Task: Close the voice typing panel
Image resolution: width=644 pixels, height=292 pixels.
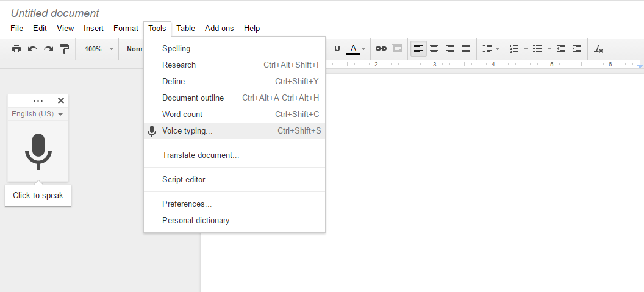Action: 61,101
